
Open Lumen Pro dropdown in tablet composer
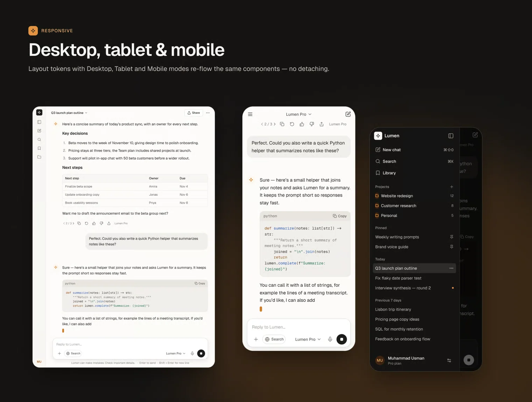(x=308, y=339)
